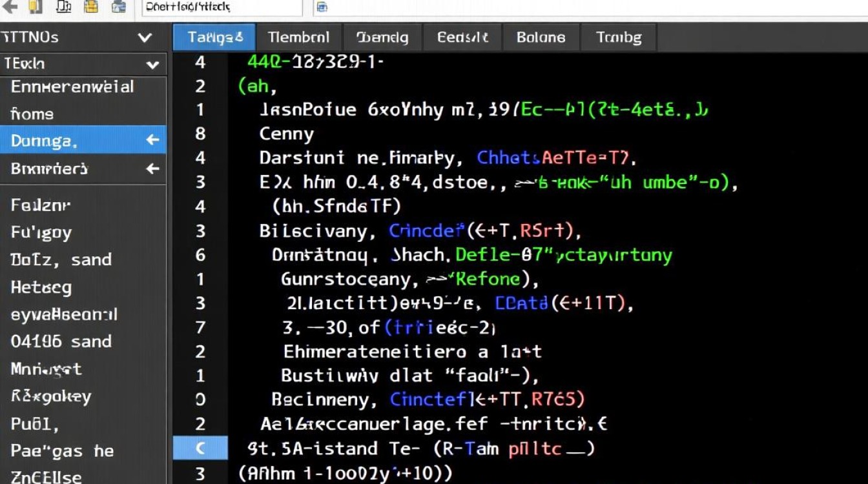Click the yellow document icon in the toolbar
This screenshot has height=484, width=868.
[x=35, y=6]
